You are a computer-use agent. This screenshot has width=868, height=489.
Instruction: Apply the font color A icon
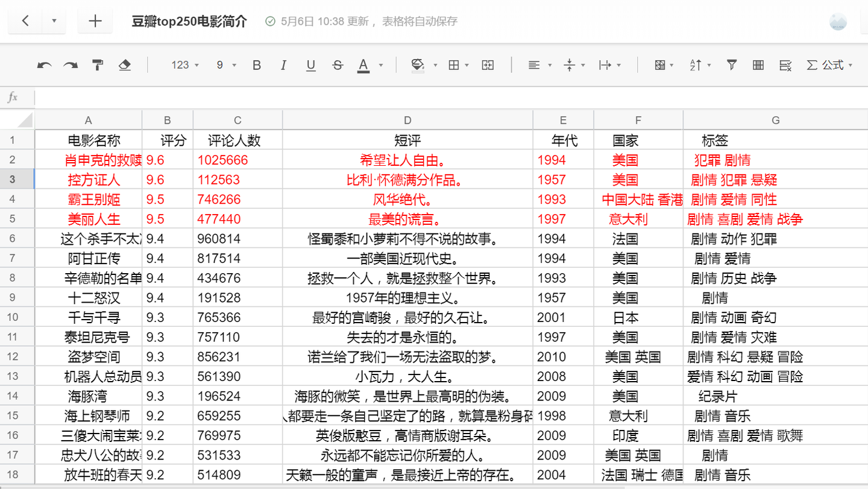(x=363, y=65)
